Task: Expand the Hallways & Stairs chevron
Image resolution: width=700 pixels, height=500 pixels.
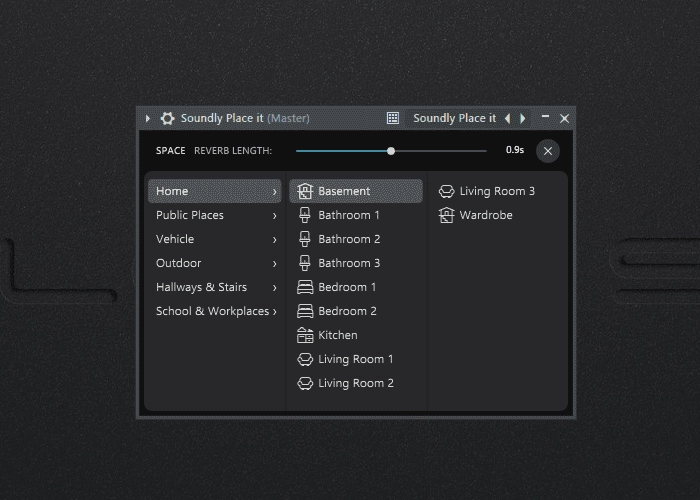Action: click(x=275, y=288)
